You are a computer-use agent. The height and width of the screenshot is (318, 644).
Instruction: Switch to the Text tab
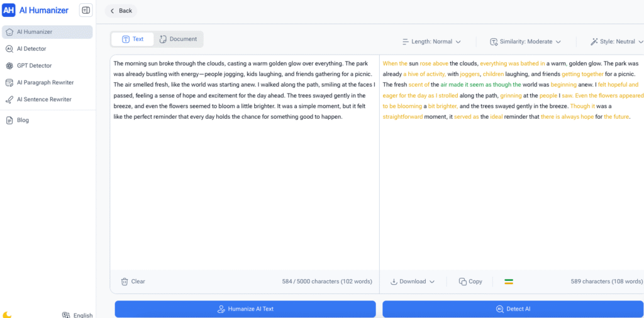click(x=133, y=39)
